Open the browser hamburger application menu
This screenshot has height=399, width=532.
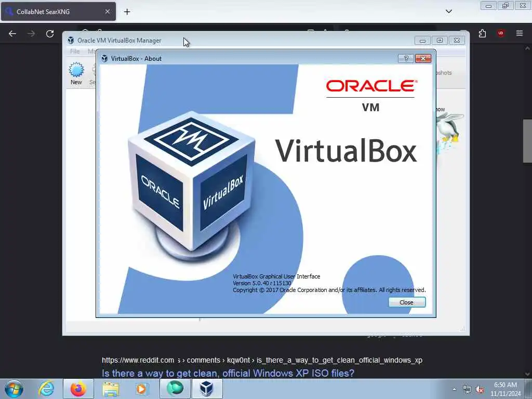point(519,33)
